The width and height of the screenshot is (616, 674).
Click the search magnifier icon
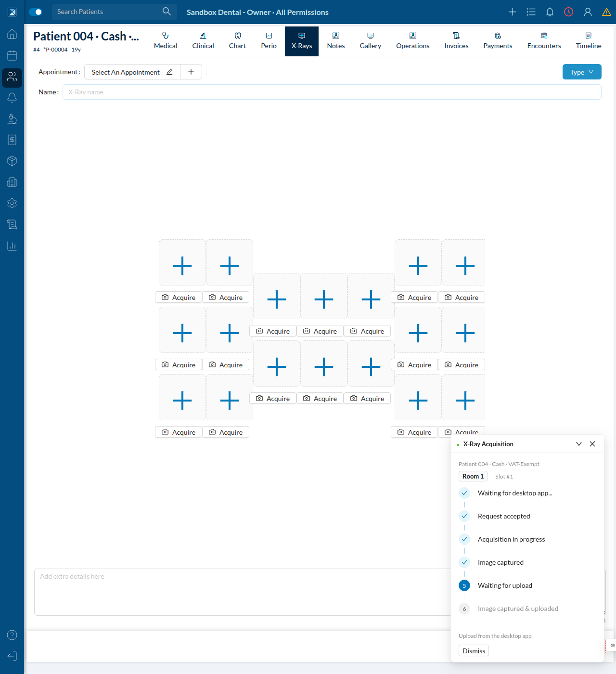tap(167, 12)
